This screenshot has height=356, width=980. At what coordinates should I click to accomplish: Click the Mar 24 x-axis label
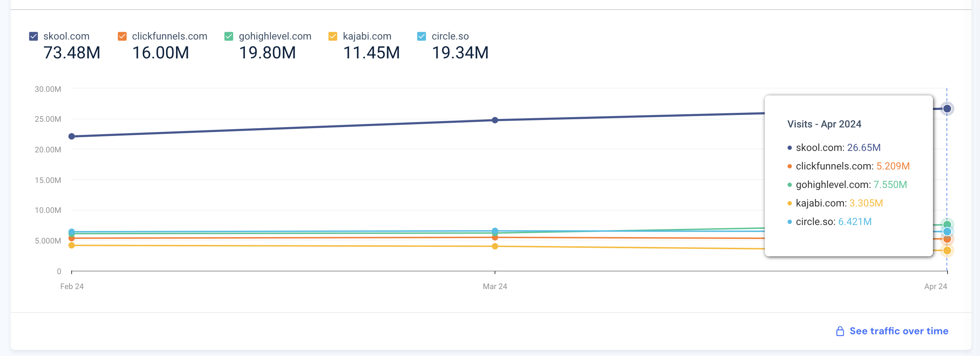(495, 287)
